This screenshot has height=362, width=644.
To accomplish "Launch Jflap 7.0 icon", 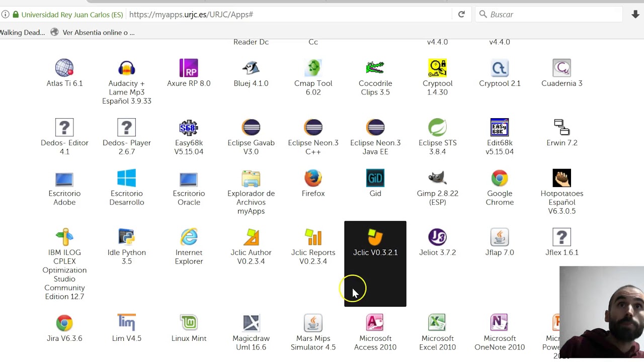I will click(500, 237).
